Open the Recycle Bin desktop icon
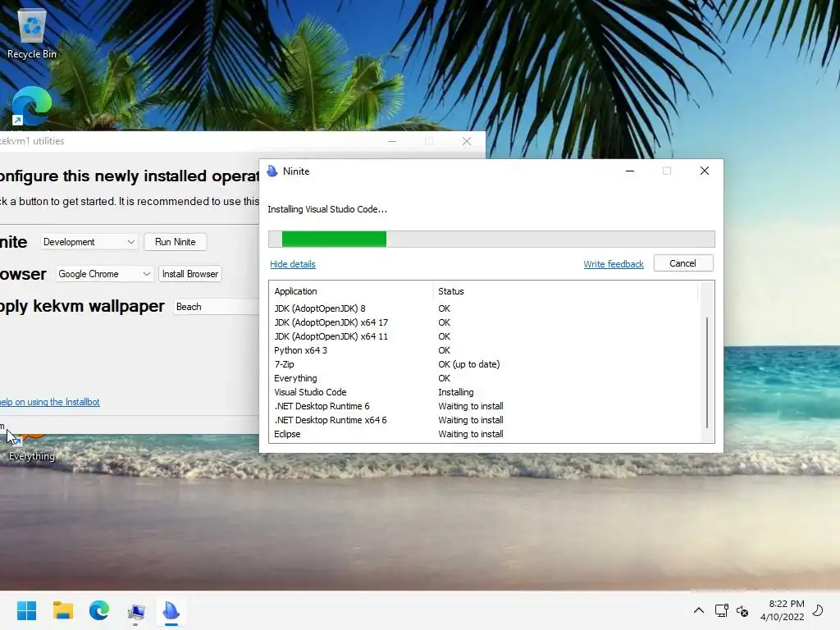Image resolution: width=840 pixels, height=630 pixels. tap(32, 33)
